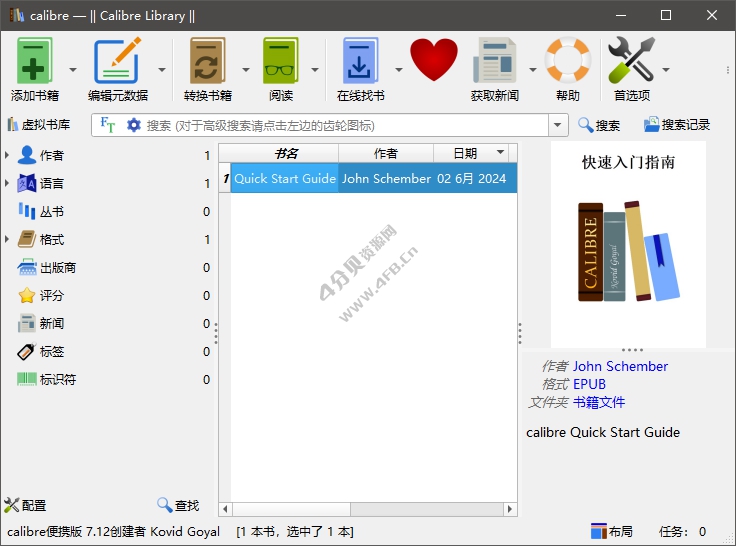Screen dimensions: 736x546
Task: Open dropdown arrow next to 在线找书
Action: (399, 70)
